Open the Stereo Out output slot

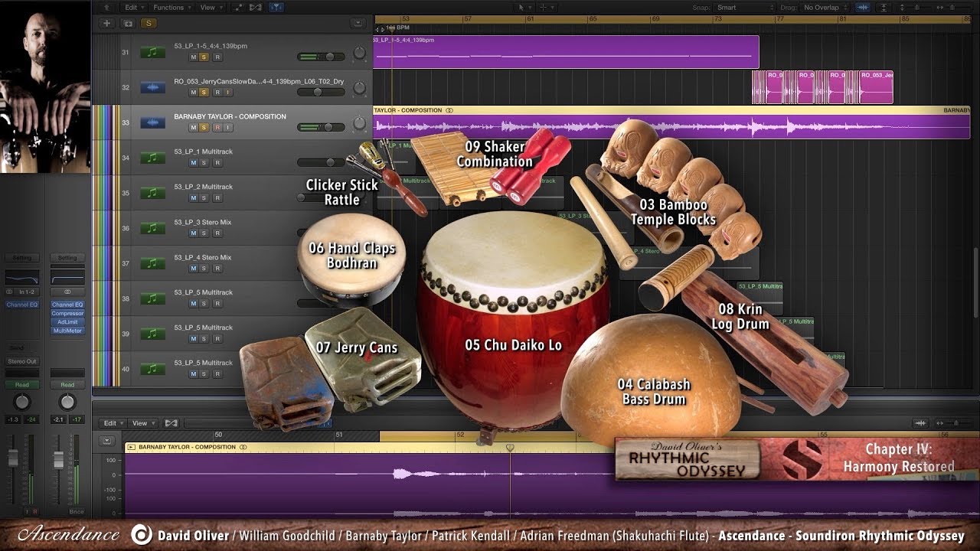pyautogui.click(x=22, y=361)
